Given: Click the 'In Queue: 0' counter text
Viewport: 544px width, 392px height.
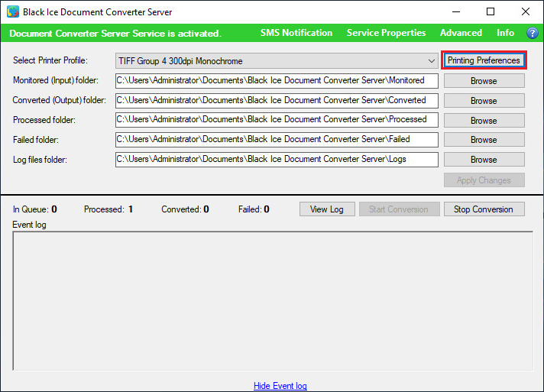Looking at the screenshot, I should [x=34, y=209].
